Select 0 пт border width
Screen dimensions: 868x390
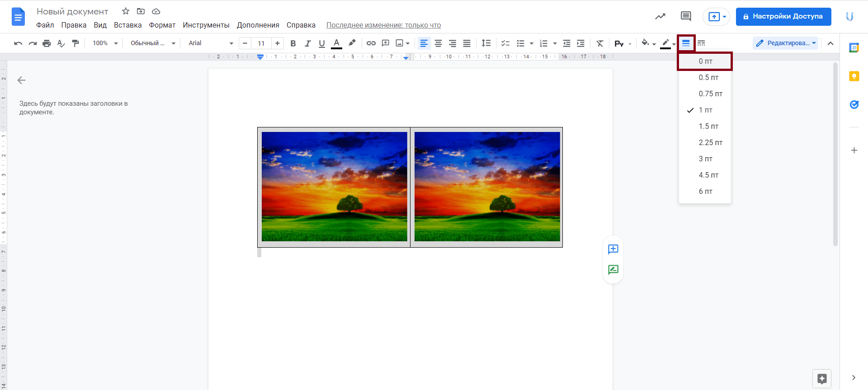tap(705, 61)
